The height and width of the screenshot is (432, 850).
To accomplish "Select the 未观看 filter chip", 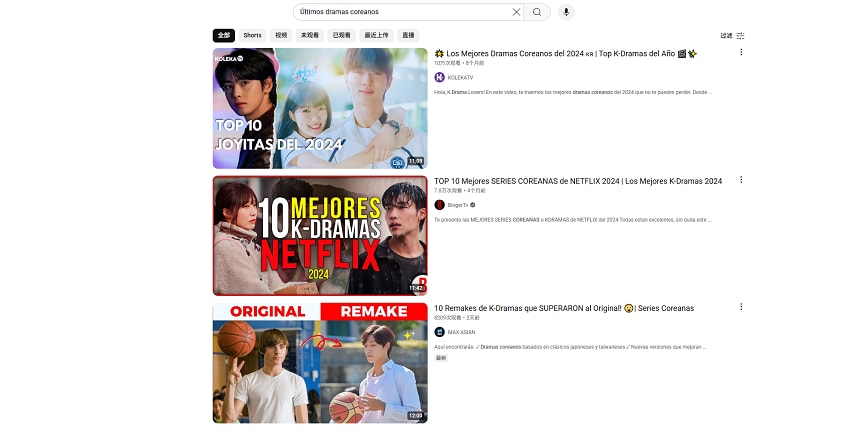I will coord(310,35).
